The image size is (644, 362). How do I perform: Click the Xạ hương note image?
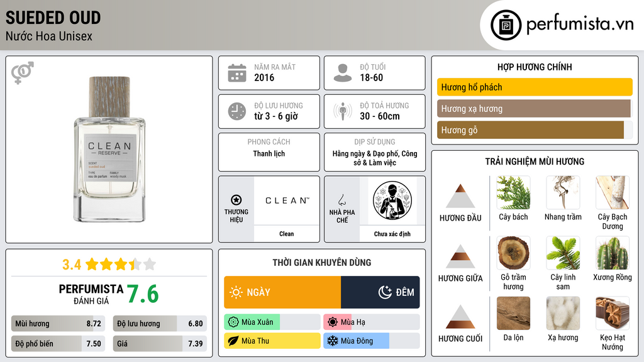pos(563,313)
